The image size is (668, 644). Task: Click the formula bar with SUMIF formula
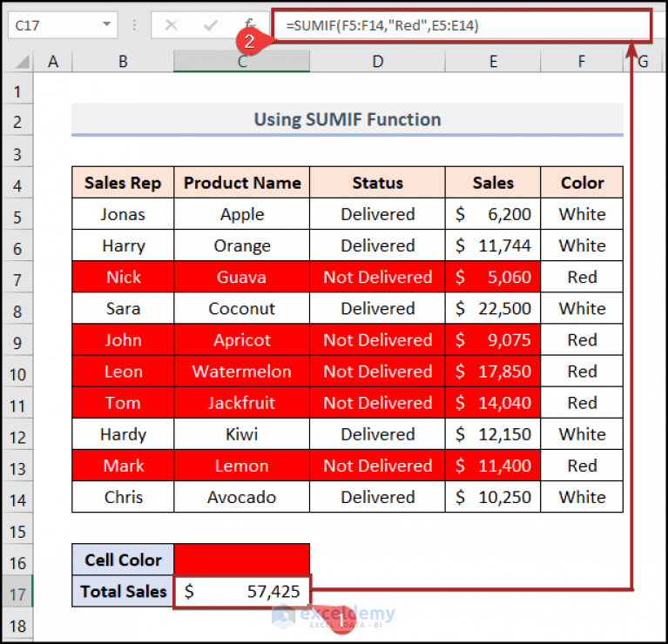(x=462, y=25)
